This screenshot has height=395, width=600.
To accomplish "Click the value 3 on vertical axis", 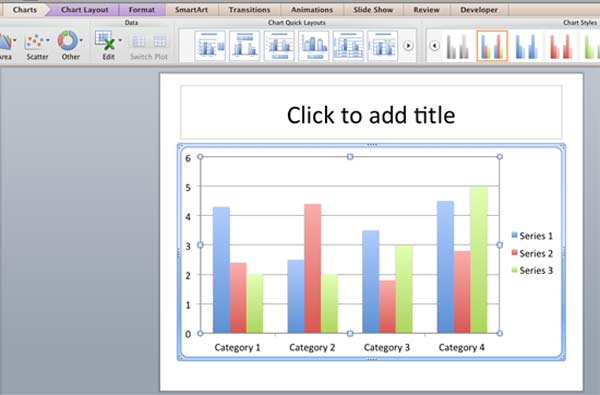I will 188,246.
